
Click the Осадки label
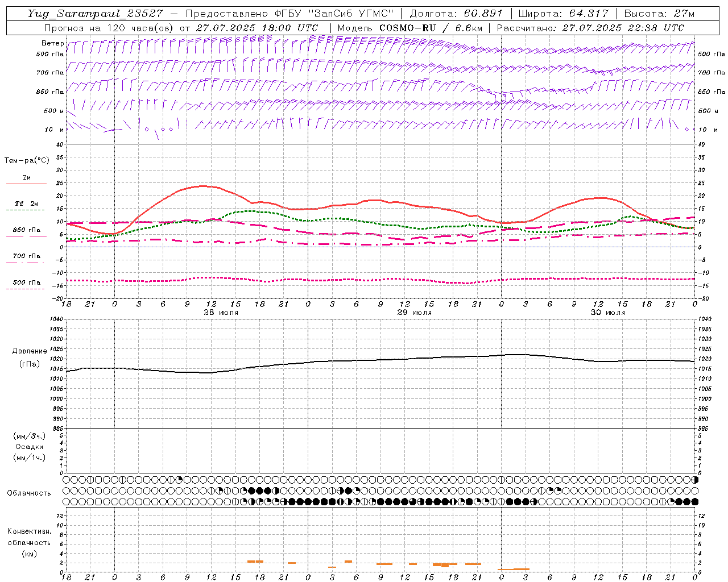click(x=30, y=447)
